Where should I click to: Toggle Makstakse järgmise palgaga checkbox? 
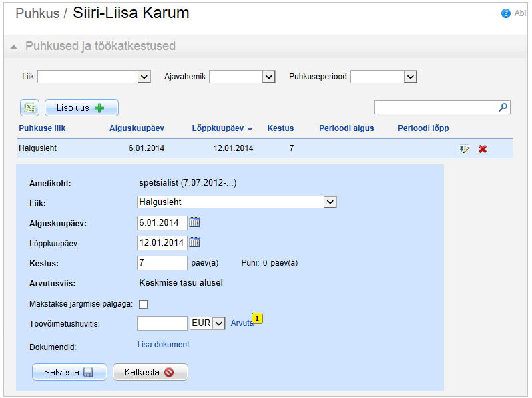143,305
